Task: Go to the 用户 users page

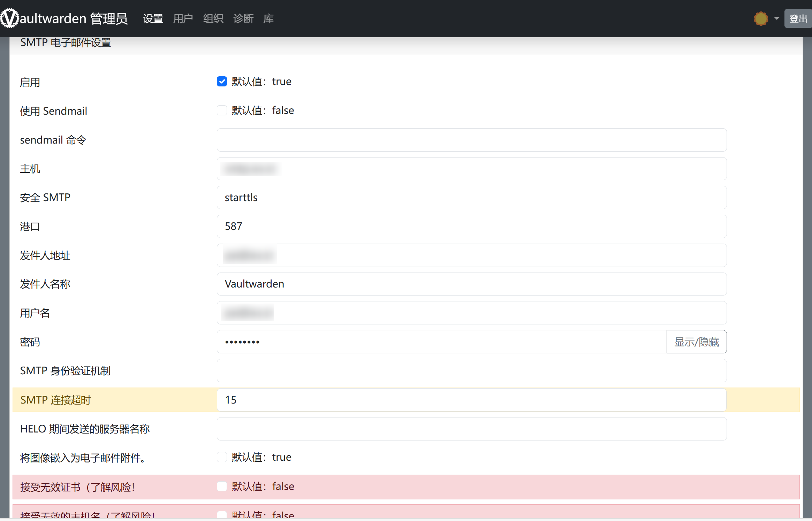Action: tap(183, 18)
